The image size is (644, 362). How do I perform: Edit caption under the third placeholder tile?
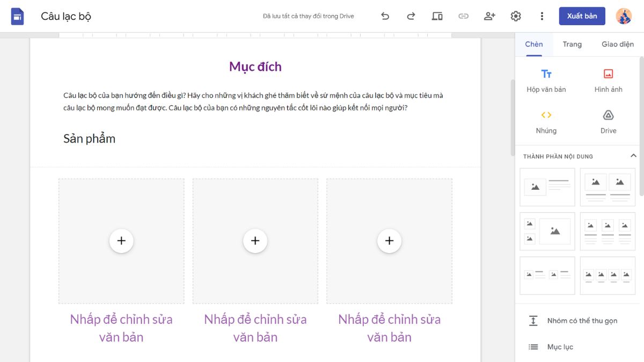pyautogui.click(x=390, y=328)
